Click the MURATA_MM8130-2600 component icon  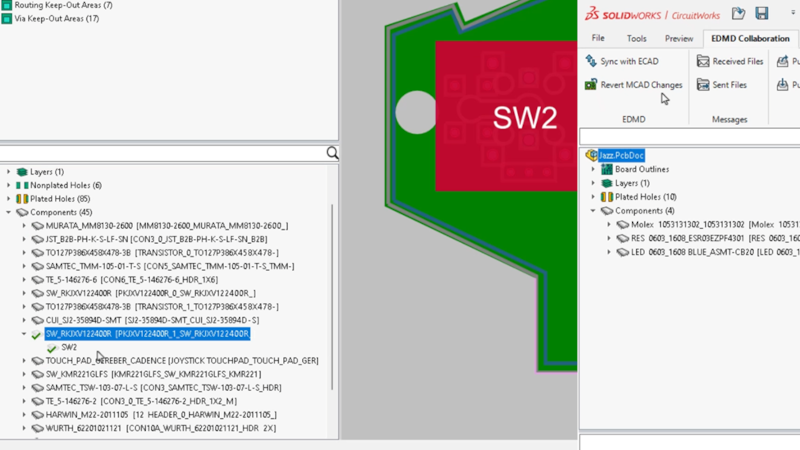pyautogui.click(x=37, y=226)
